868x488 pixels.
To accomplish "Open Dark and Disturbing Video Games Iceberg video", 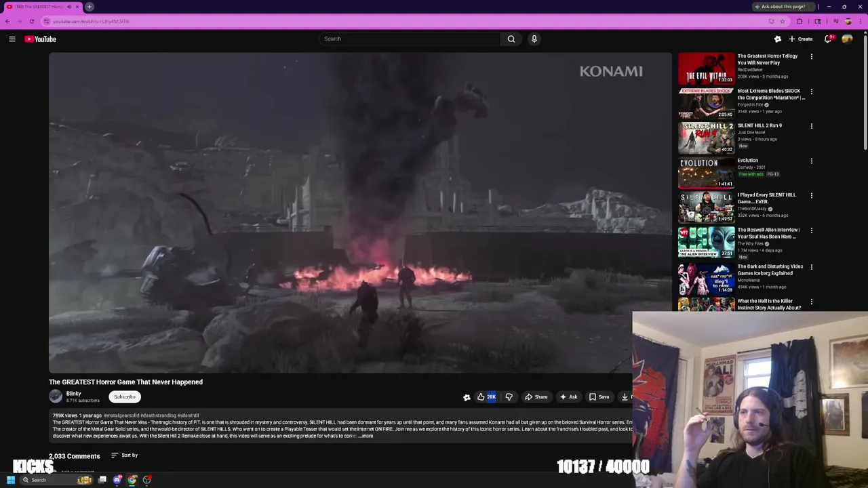I will coord(770,270).
